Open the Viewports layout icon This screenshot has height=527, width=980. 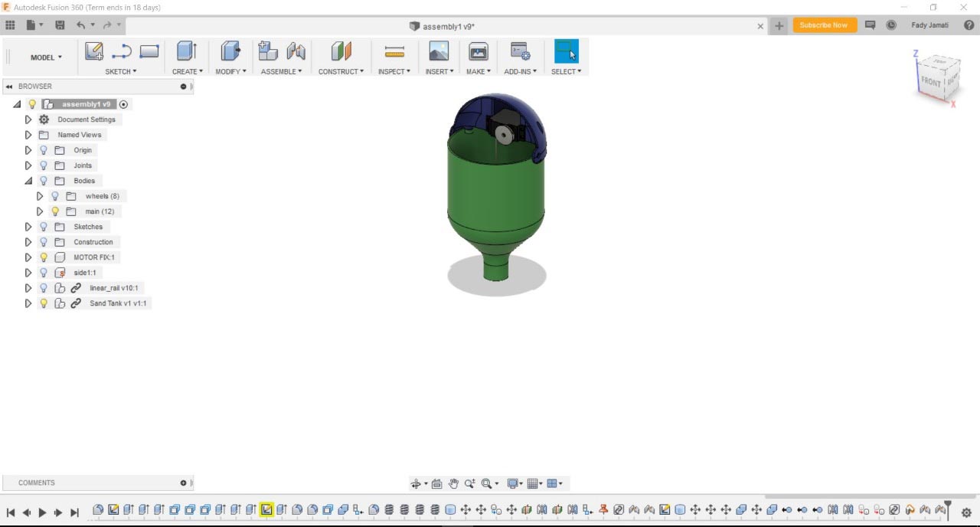pos(552,483)
